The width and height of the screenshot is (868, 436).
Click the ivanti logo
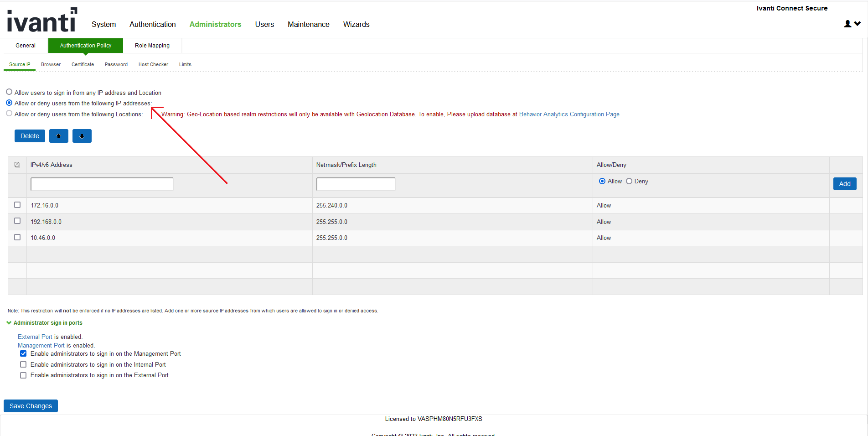pos(41,19)
